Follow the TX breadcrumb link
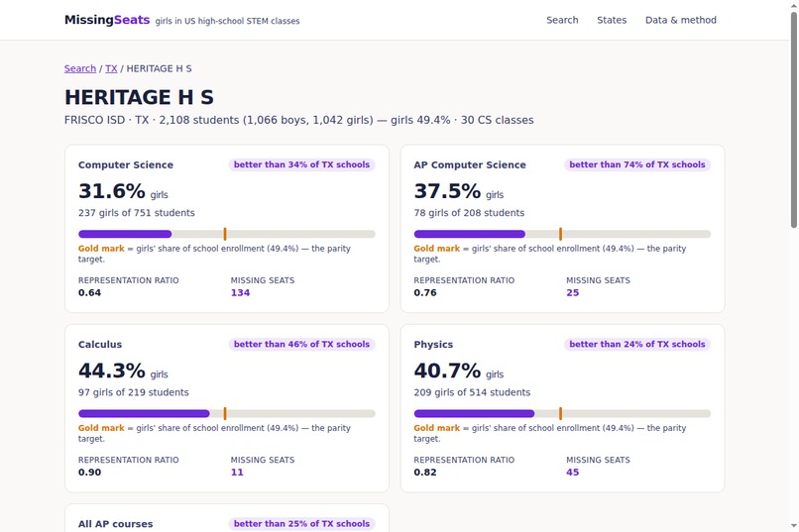This screenshot has width=799, height=532. pos(111,68)
